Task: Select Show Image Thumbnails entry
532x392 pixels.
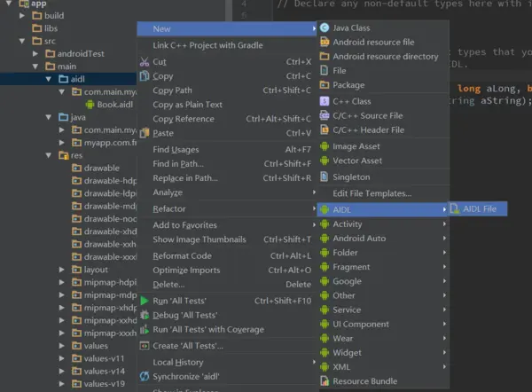Action: coord(227,239)
